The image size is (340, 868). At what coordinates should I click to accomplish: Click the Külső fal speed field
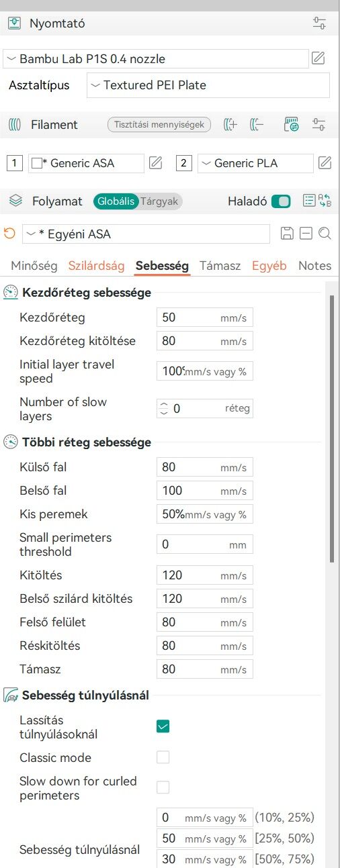coord(204,467)
